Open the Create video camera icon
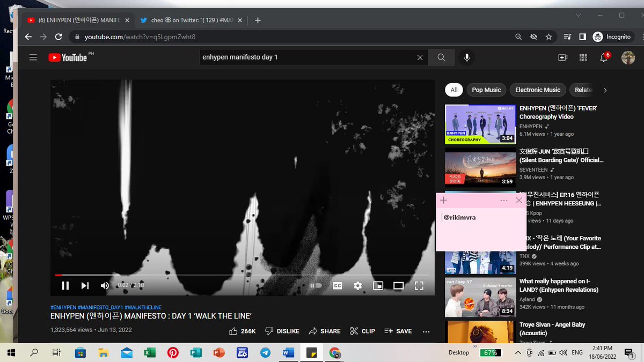Image resolution: width=644 pixels, height=362 pixels. click(x=562, y=57)
